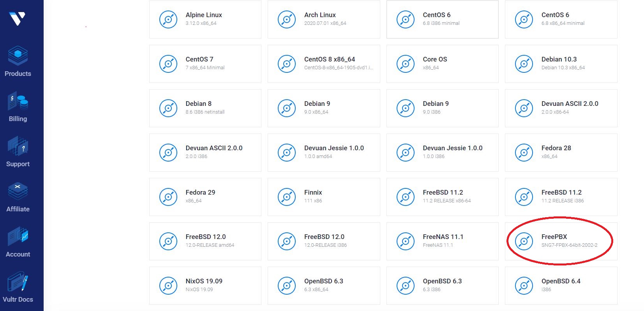Select the CentOS 8 x86_64 ISO
644x311 pixels.
point(323,64)
